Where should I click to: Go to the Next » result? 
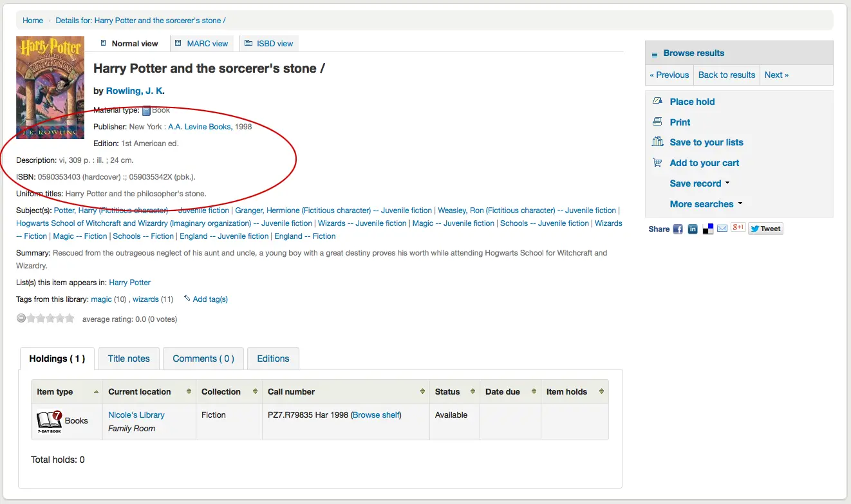pos(776,75)
